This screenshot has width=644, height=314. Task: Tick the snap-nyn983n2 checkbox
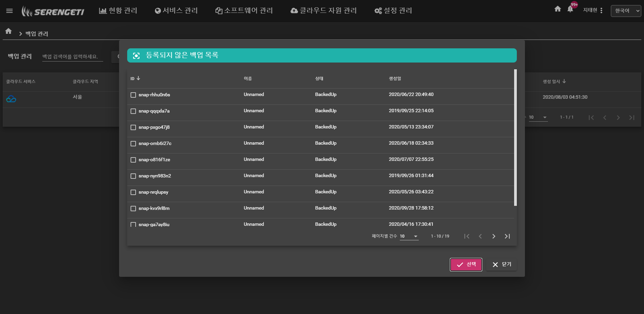pos(133,176)
